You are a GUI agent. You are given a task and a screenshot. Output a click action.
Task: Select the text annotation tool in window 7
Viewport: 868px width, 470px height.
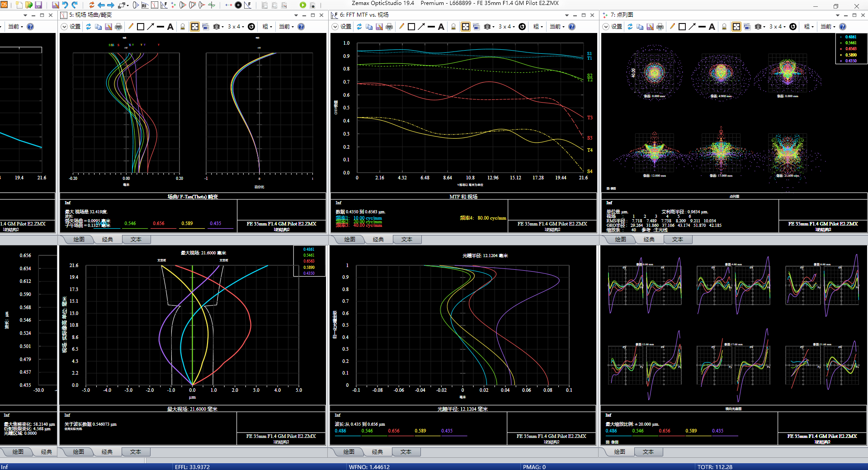[712, 27]
